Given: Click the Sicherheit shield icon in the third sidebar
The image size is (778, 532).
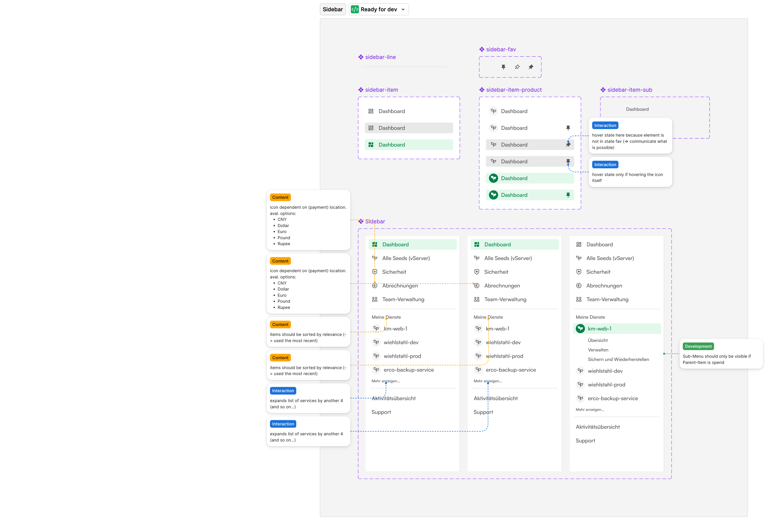Looking at the screenshot, I should point(578,272).
